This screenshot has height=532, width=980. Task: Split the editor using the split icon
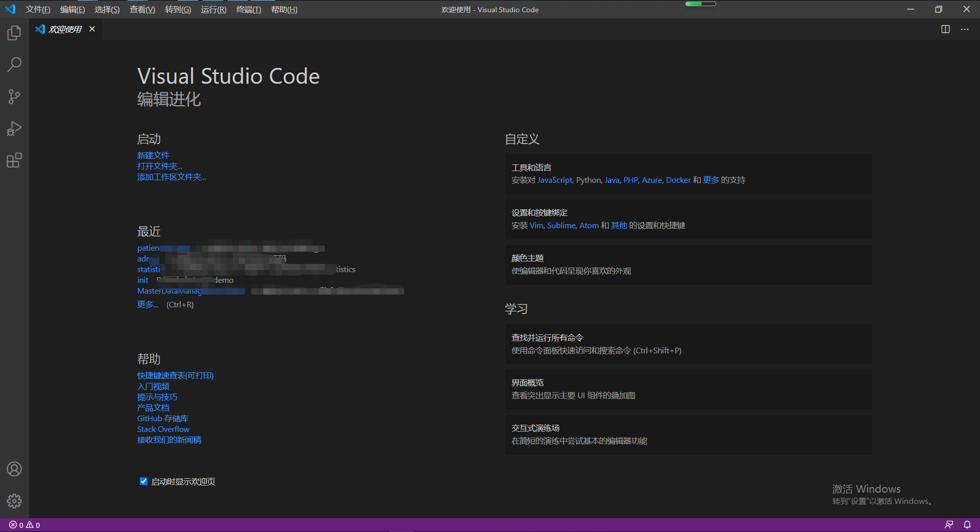tap(945, 29)
